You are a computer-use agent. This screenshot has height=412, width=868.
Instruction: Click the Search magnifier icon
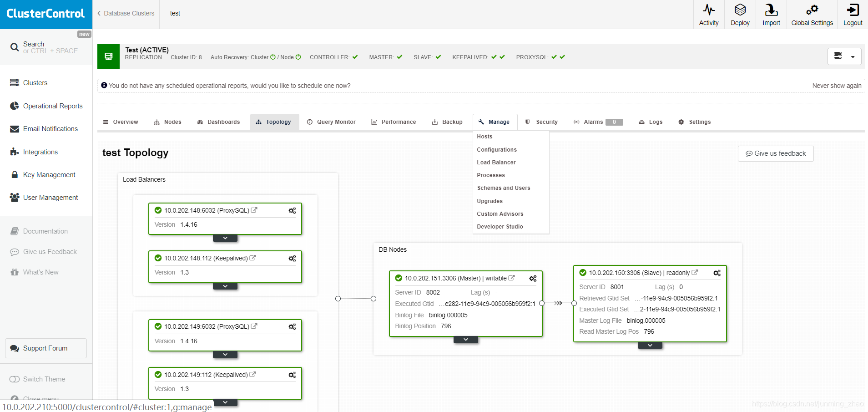pos(15,47)
